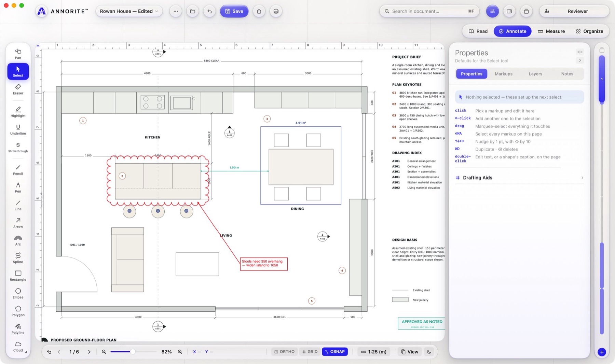Toggle the sidebar layout icon
615x364 pixels.
(509, 11)
